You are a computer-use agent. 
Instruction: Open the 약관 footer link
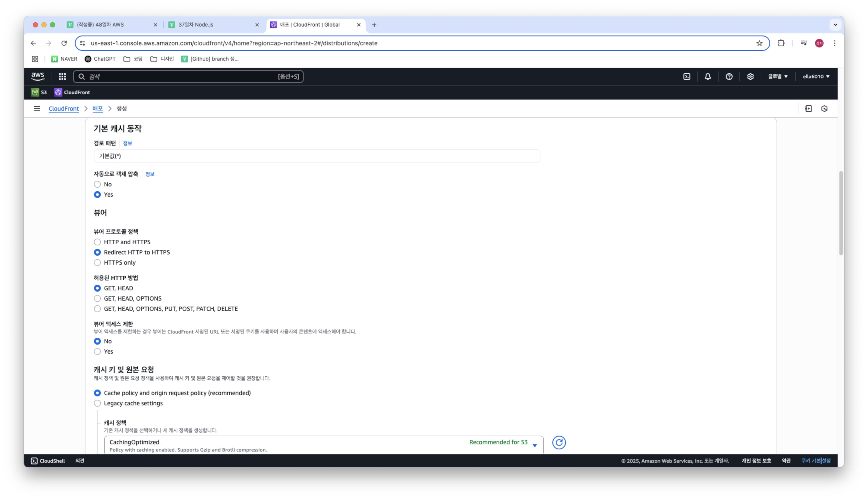pos(786,461)
